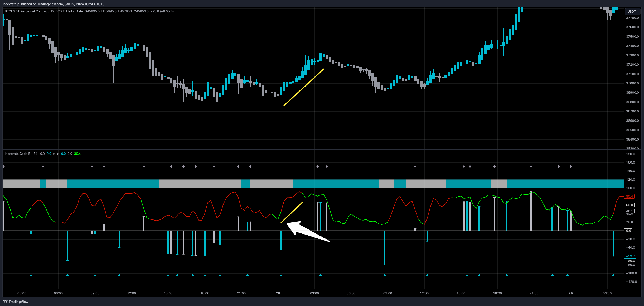Click the 37700.0 price scale label
This screenshot has height=306, width=644.
[632, 18]
